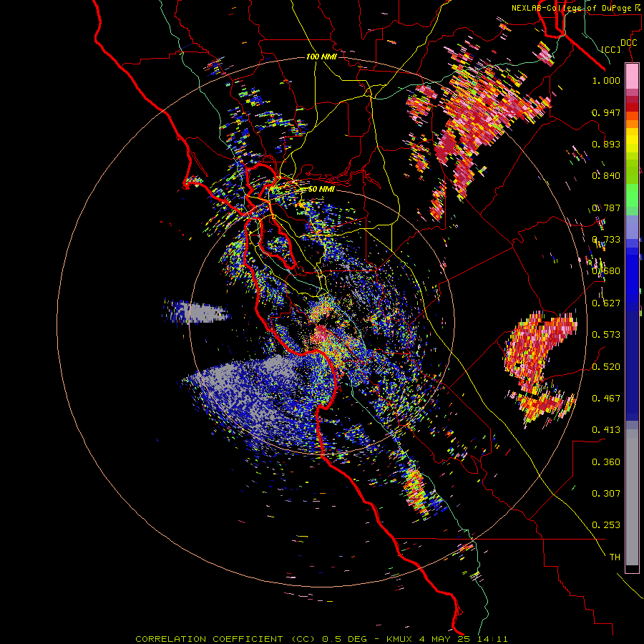Select the 0.893 legend value

[606, 144]
